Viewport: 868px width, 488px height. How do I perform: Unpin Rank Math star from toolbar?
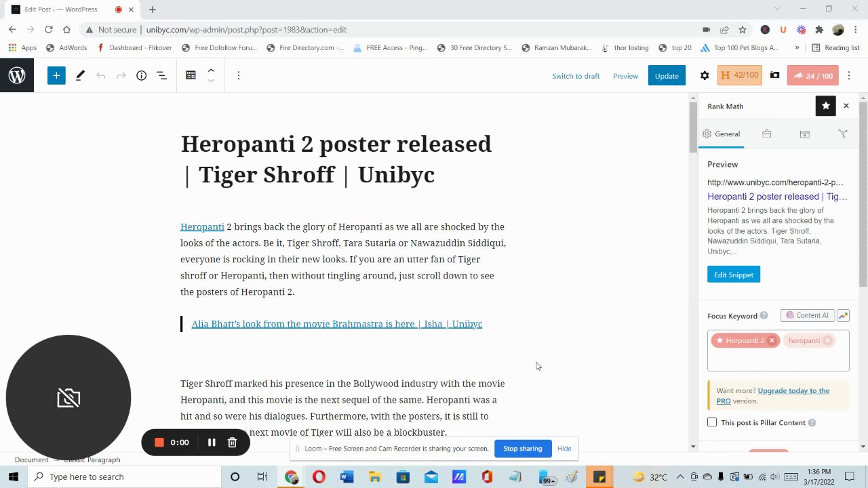pos(825,106)
